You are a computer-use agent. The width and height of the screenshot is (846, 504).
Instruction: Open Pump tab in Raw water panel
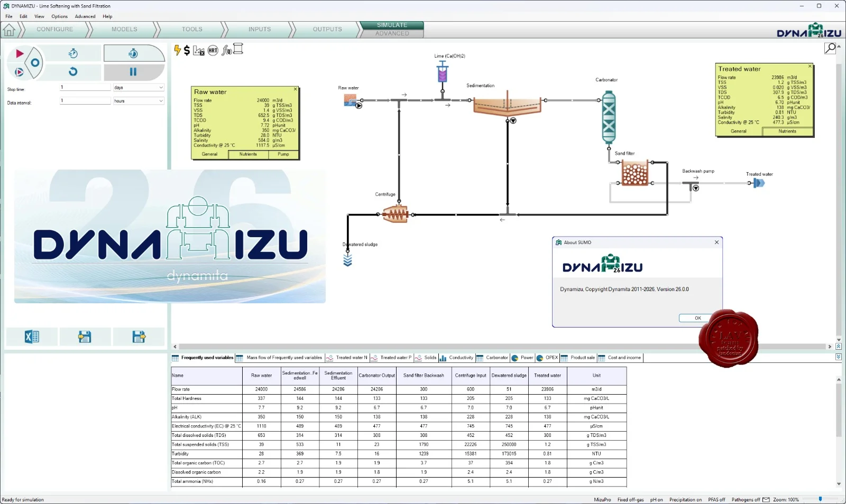[x=283, y=154]
